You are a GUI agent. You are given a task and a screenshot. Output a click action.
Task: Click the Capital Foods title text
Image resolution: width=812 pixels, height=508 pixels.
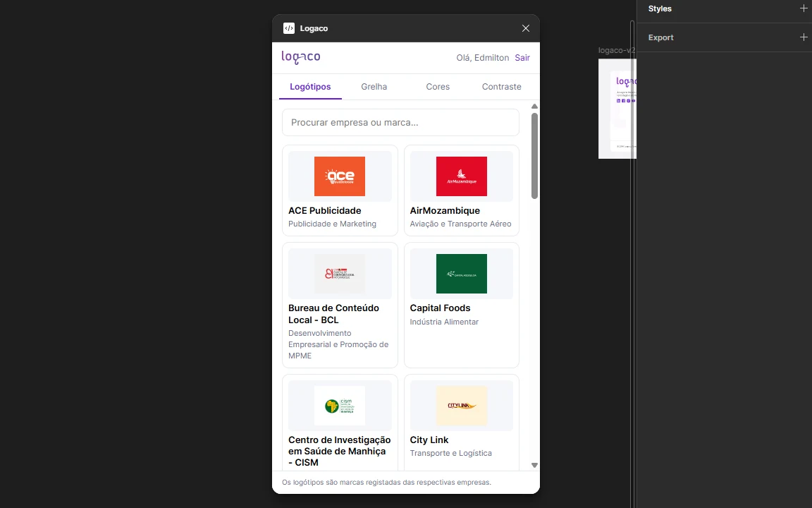pyautogui.click(x=440, y=308)
